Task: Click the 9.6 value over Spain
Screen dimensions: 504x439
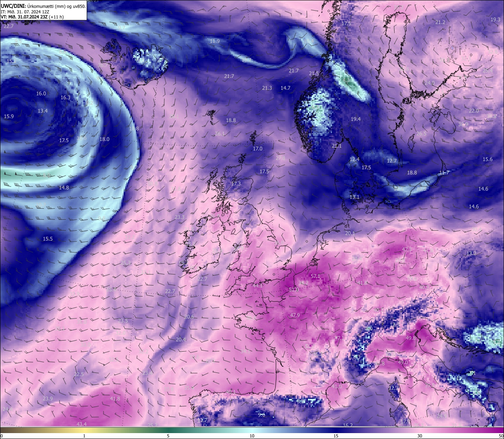Action: click(x=261, y=415)
